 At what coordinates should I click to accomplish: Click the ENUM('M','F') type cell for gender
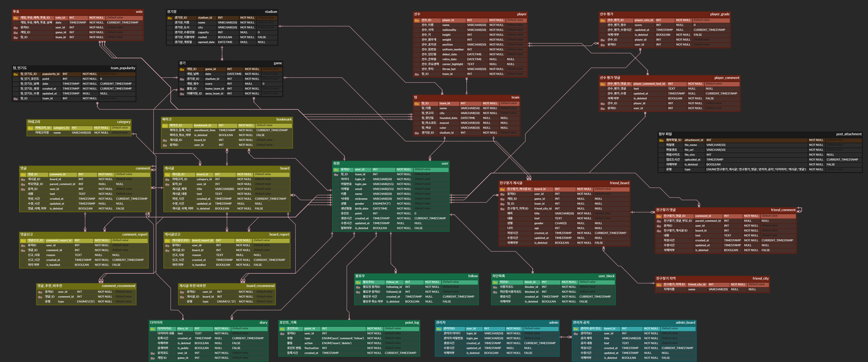[382, 204]
